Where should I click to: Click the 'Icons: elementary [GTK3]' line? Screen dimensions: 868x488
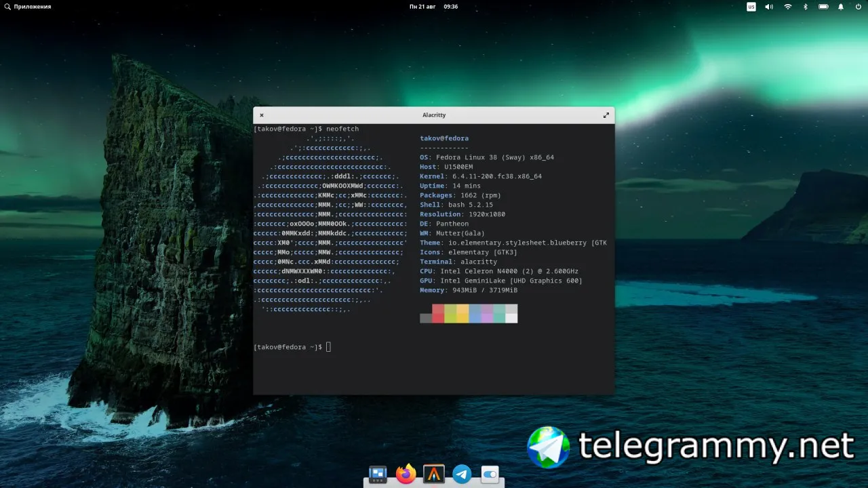click(x=469, y=252)
